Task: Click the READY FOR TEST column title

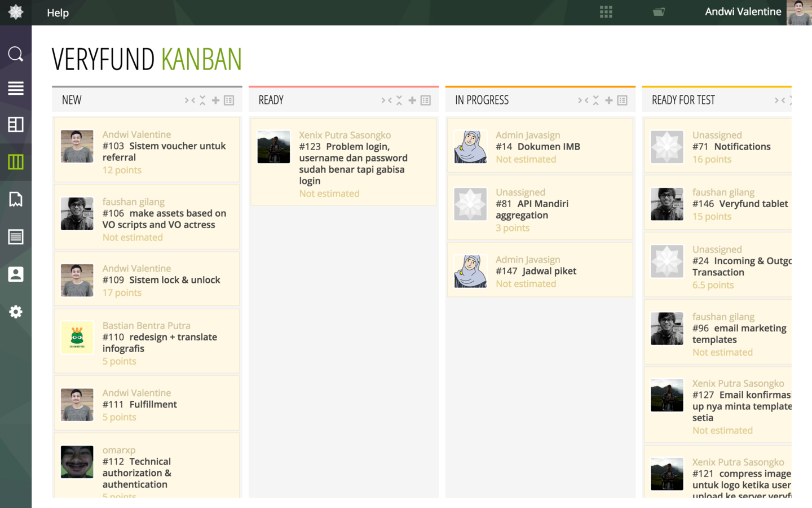Action: click(683, 100)
